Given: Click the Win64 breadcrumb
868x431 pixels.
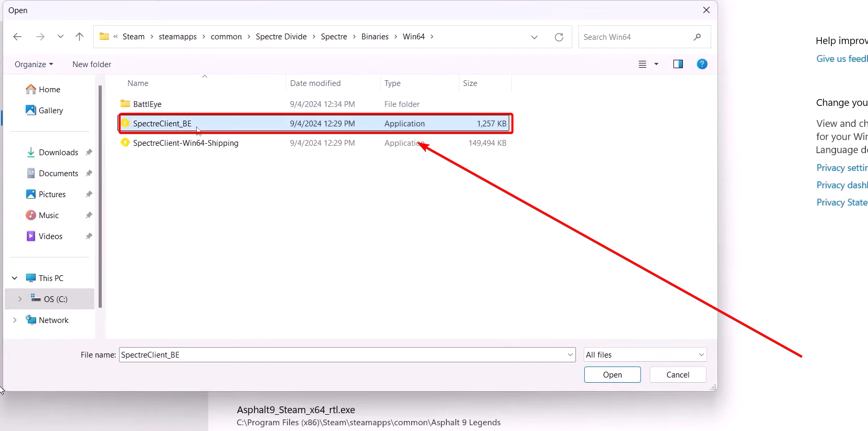Looking at the screenshot, I should pos(414,37).
